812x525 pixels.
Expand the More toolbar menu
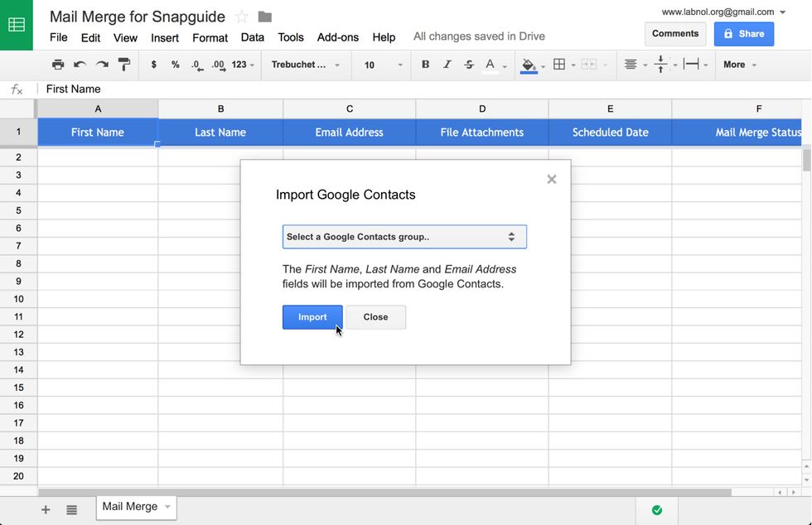[x=736, y=65]
